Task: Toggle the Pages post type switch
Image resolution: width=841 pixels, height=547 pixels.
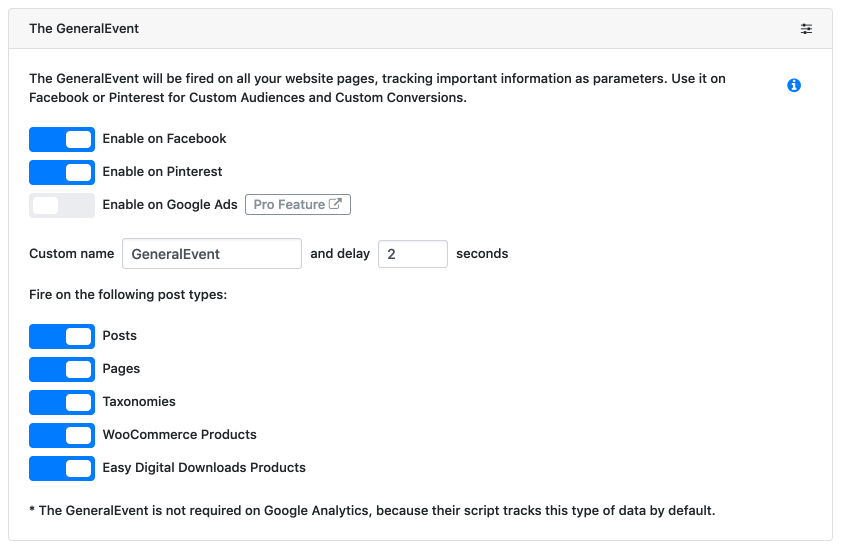Action: pyautogui.click(x=62, y=369)
